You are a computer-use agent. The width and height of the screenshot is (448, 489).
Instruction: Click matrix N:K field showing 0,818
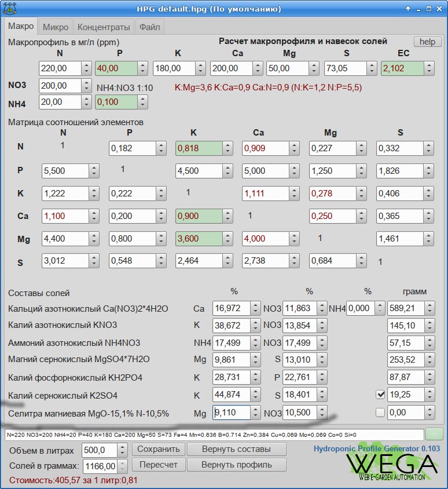point(199,148)
